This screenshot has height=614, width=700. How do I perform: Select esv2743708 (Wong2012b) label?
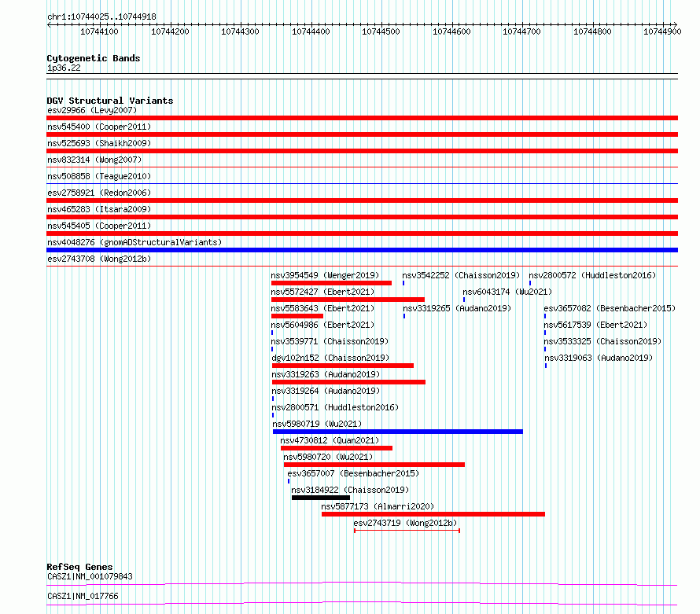tap(99, 259)
